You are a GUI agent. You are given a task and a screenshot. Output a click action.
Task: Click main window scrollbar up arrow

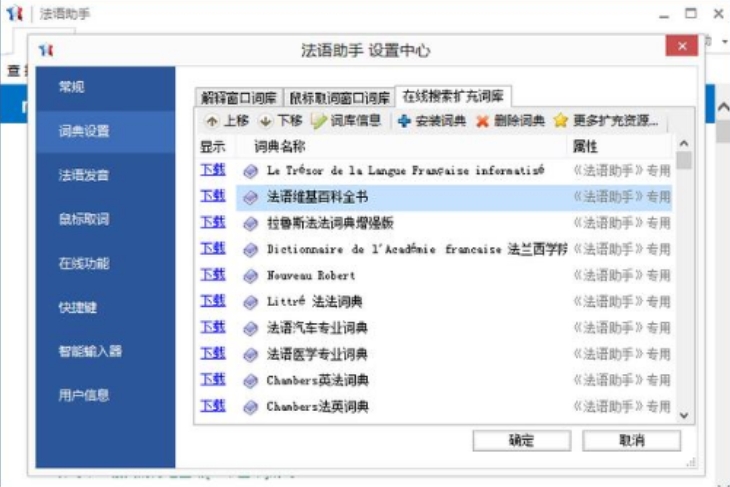723,108
